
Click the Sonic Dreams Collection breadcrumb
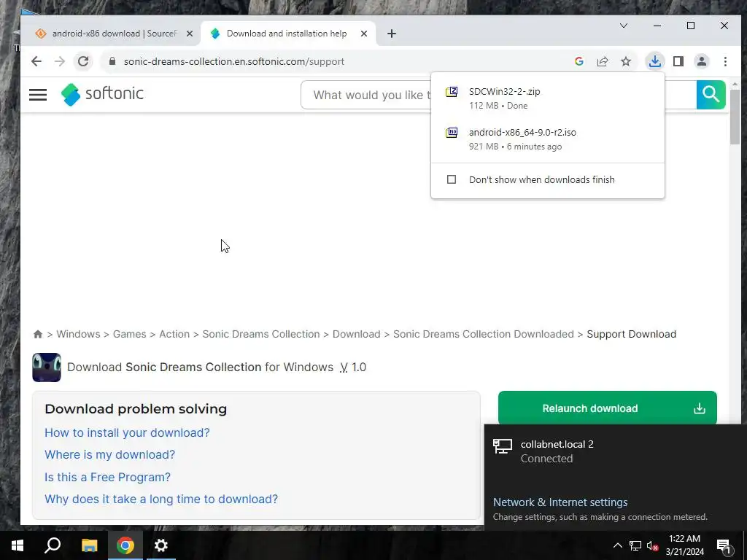coord(261,334)
